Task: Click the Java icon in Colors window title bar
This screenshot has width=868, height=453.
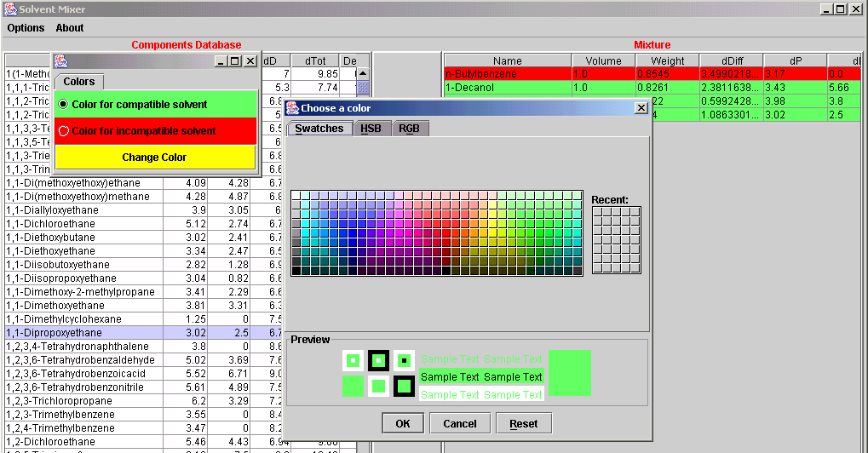Action: click(x=61, y=61)
